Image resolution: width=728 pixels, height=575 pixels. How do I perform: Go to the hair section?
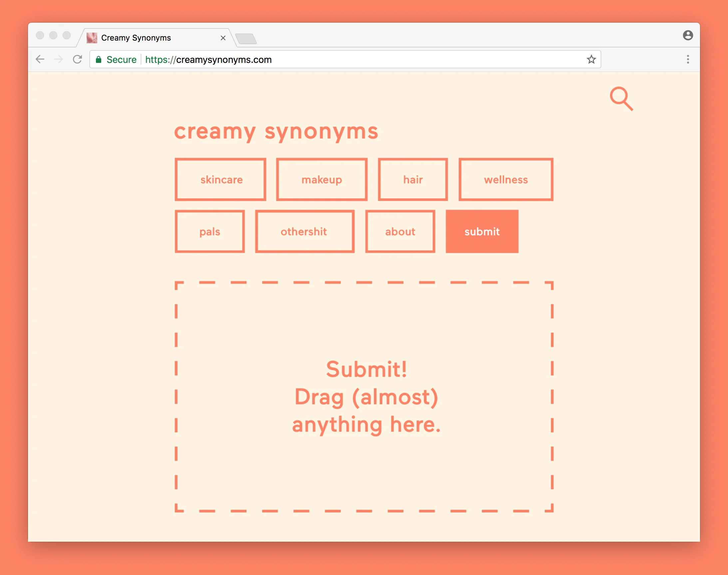click(x=413, y=179)
